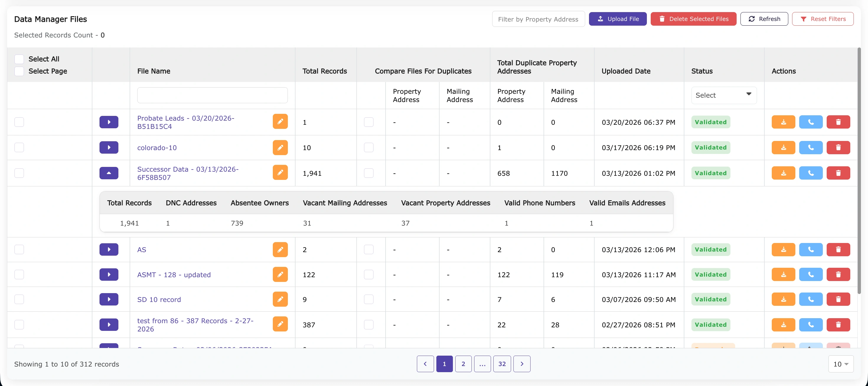Open the Successor Data file link

[x=188, y=173]
